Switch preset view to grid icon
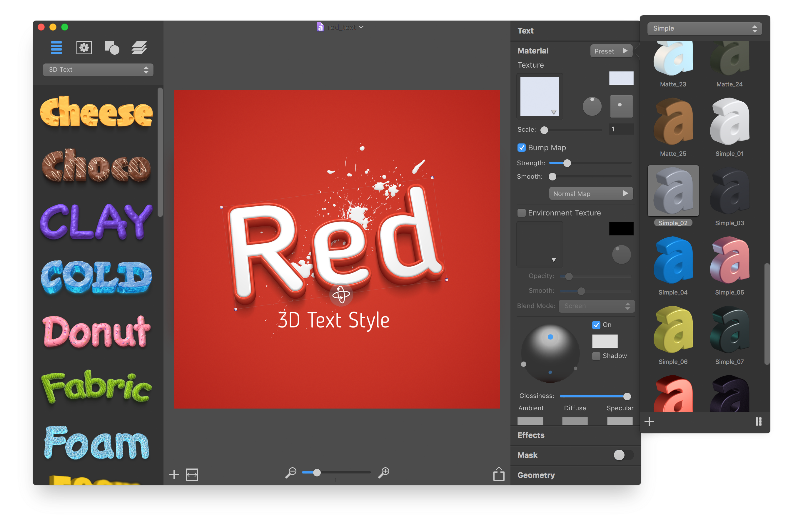 tap(758, 421)
